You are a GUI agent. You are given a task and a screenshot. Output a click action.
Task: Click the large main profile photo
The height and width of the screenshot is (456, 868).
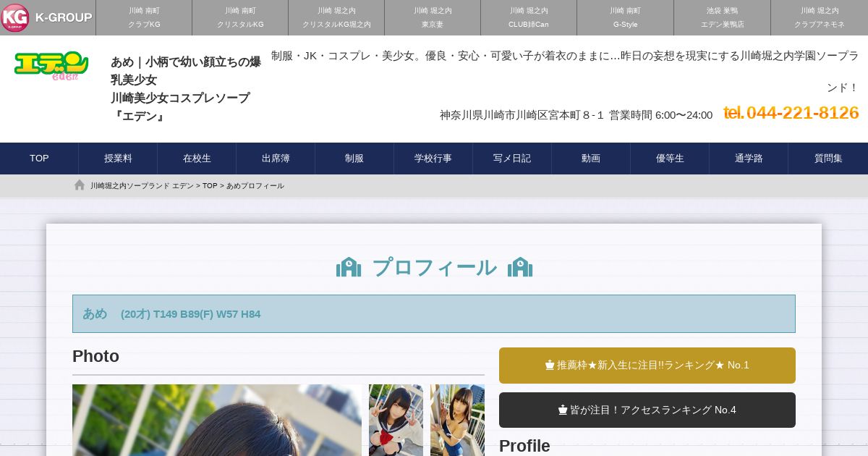click(217, 420)
